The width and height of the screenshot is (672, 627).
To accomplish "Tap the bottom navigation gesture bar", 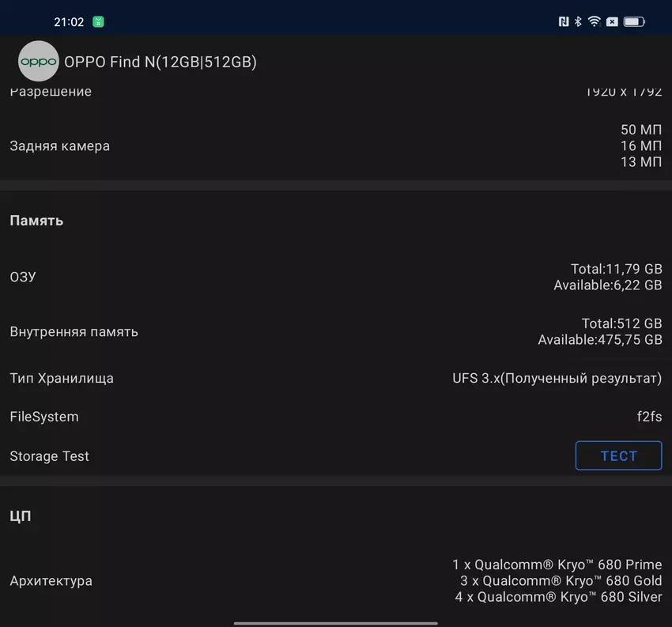I will 335,621.
